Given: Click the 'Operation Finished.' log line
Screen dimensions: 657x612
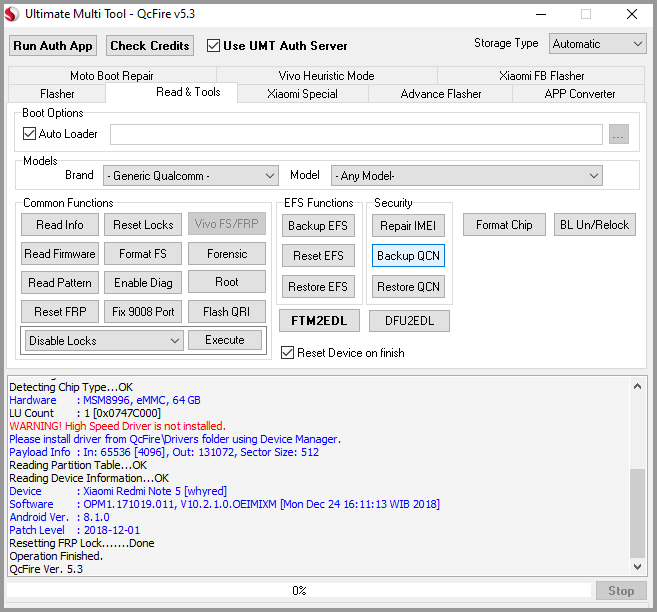Looking at the screenshot, I should point(56,556).
